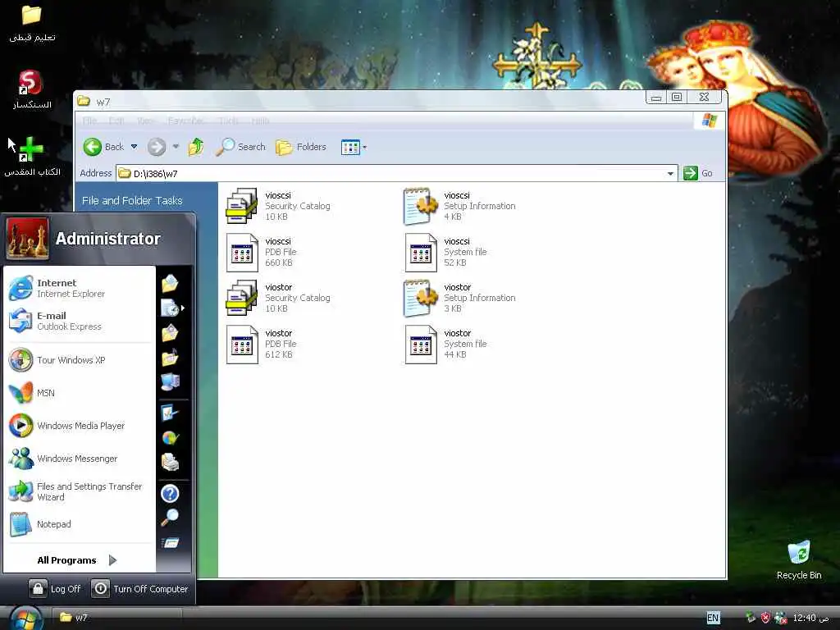The width and height of the screenshot is (840, 630).
Task: Click the Start orb button
Action: tap(25, 619)
